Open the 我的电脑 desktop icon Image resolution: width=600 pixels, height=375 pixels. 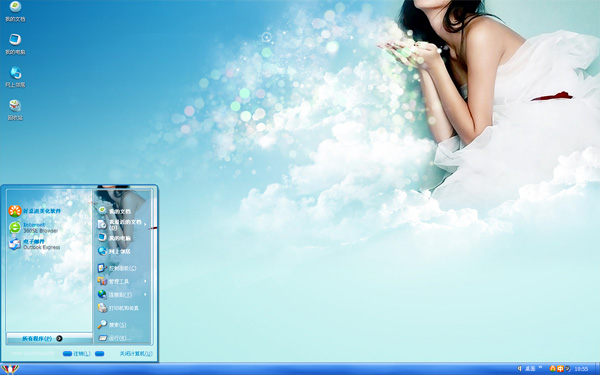click(x=15, y=44)
